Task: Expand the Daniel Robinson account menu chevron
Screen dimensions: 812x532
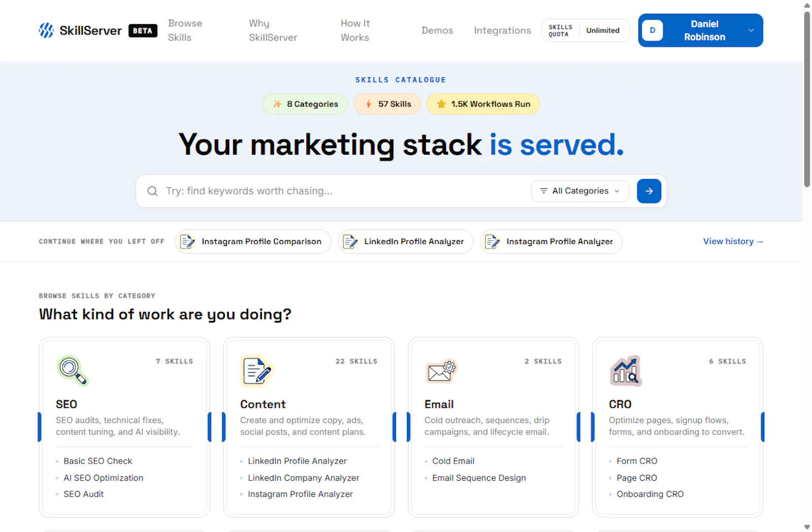Action: tap(751, 30)
